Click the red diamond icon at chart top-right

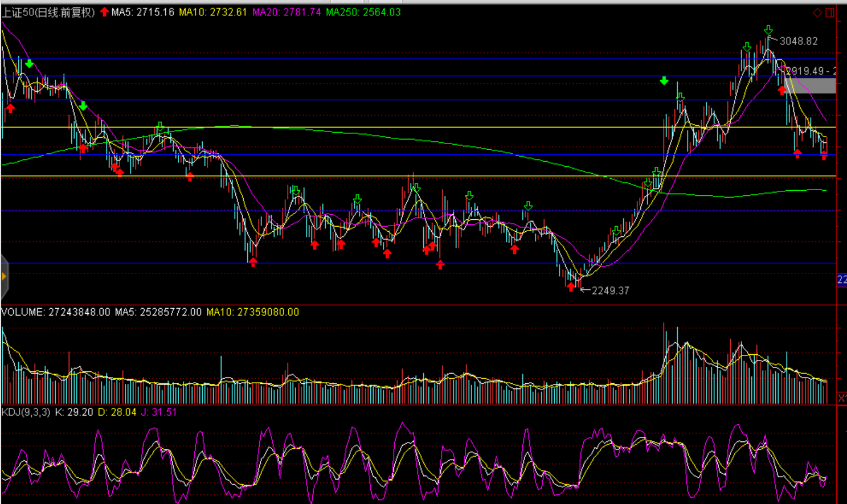[817, 13]
